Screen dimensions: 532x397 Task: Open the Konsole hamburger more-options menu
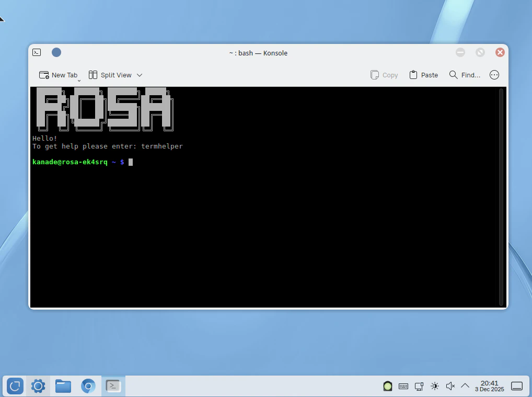click(494, 75)
